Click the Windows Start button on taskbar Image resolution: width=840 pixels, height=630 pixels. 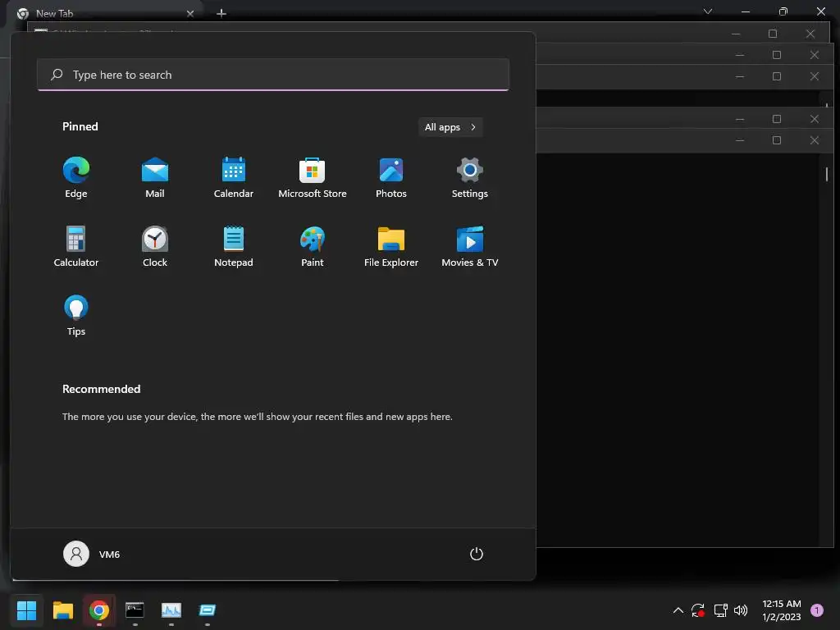(x=27, y=610)
